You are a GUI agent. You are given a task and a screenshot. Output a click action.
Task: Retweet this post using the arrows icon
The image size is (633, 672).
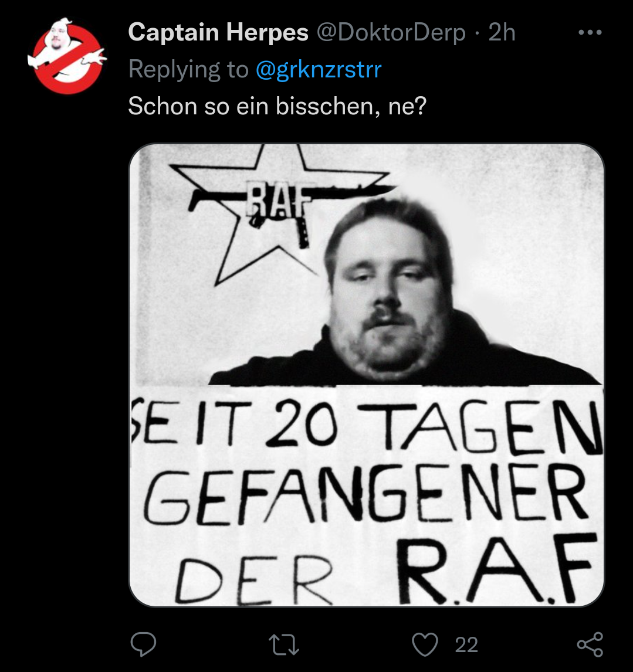pos(283,644)
